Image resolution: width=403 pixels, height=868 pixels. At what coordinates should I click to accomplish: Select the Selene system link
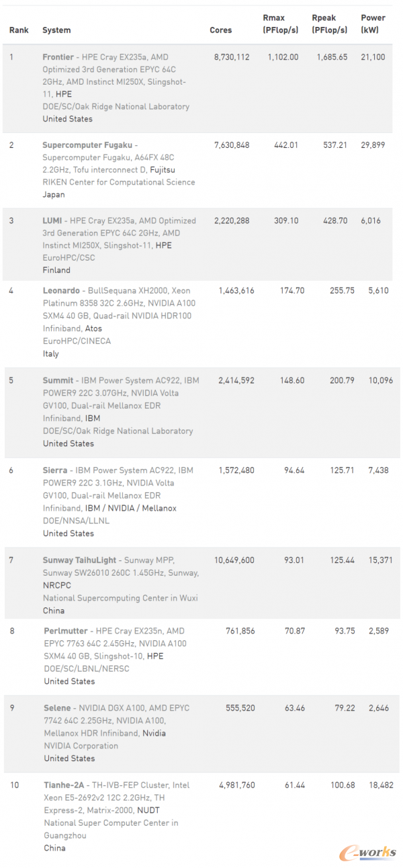point(57,708)
